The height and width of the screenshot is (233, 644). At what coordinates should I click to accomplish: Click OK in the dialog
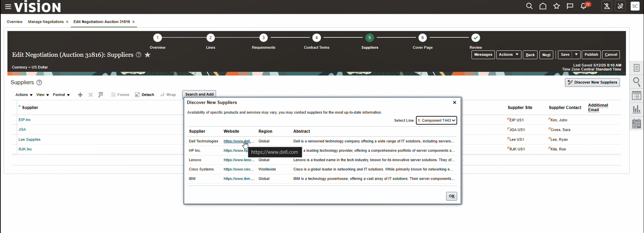click(x=452, y=196)
